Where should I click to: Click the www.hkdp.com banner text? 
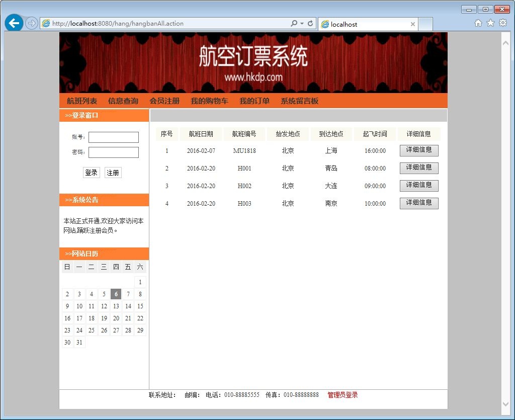pos(253,77)
